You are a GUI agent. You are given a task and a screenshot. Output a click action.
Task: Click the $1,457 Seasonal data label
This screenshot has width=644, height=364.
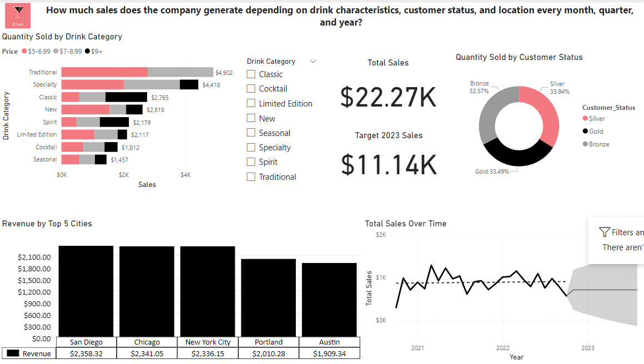119,160
